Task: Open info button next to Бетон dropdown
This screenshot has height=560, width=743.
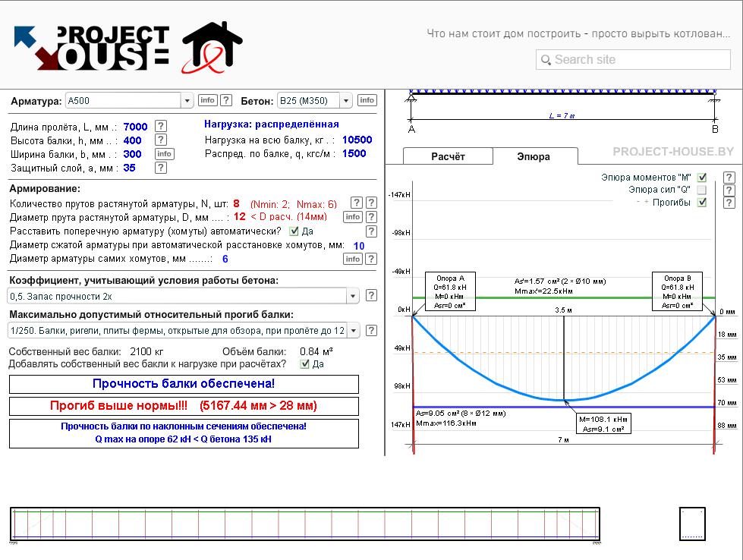Action: (367, 100)
